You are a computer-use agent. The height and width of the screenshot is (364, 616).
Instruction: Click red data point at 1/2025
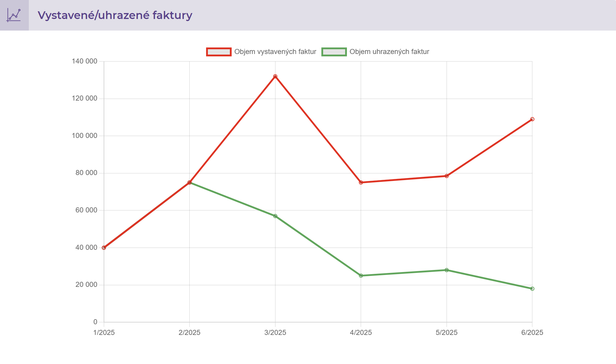coord(104,248)
